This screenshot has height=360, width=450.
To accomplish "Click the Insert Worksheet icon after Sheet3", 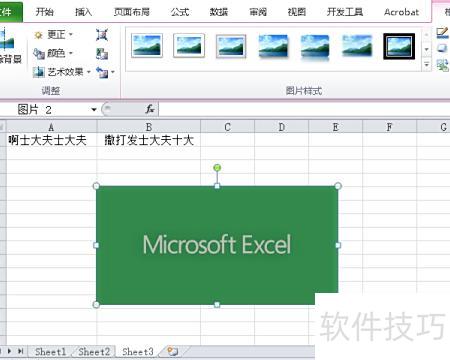I will point(172,351).
